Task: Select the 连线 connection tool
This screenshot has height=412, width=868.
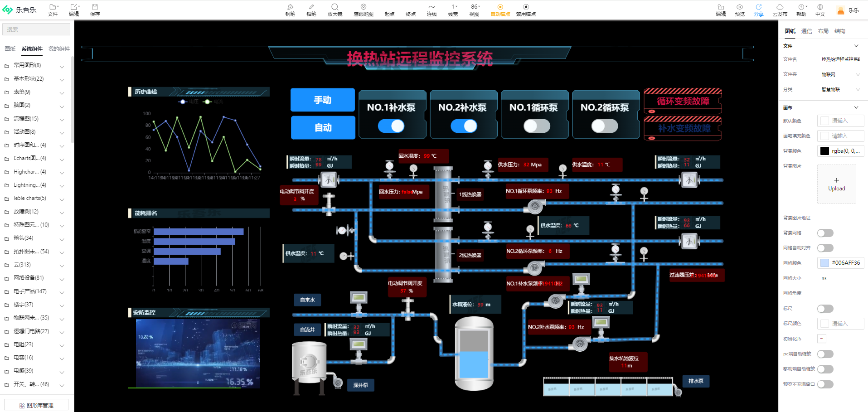Action: click(431, 9)
